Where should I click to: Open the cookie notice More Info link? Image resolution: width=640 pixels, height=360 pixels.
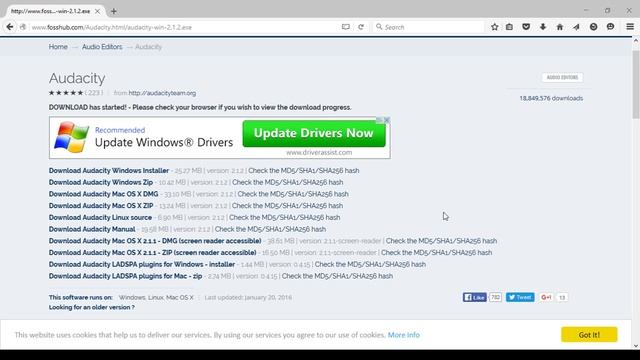(404, 335)
